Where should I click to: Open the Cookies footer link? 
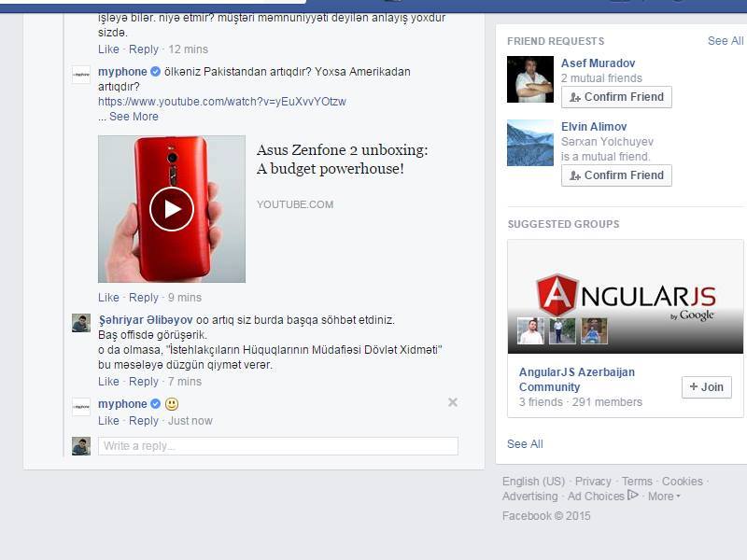[683, 482]
